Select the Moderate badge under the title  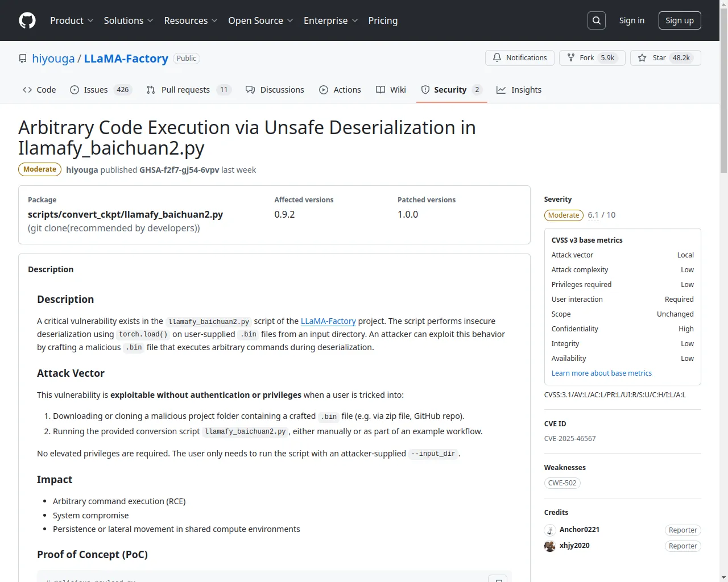click(x=40, y=169)
